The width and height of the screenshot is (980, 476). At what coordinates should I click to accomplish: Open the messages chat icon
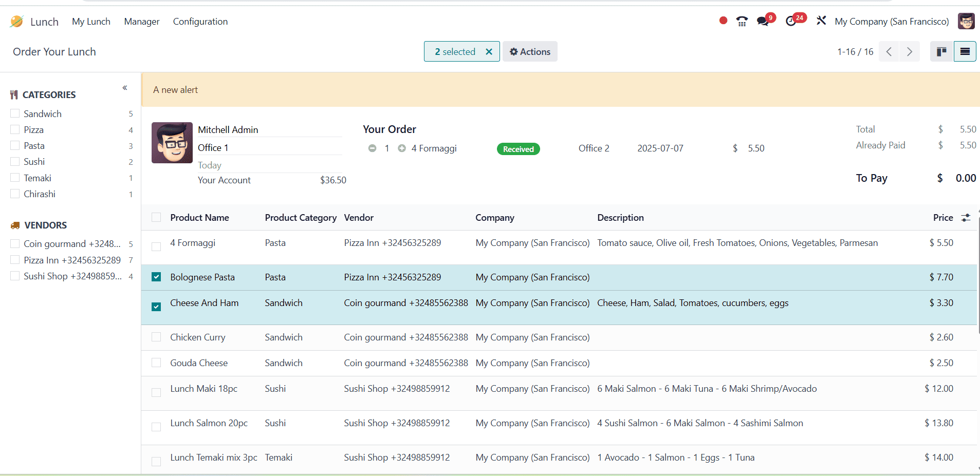point(763,21)
